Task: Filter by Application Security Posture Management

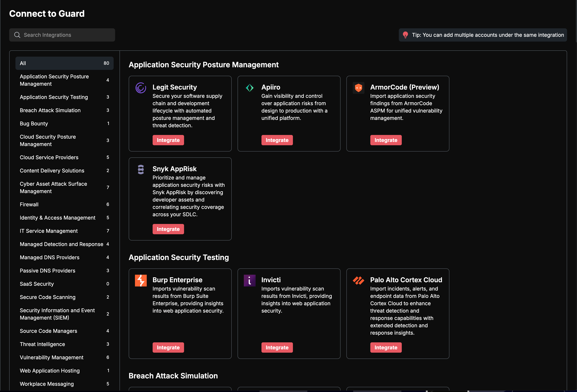Action: point(64,80)
